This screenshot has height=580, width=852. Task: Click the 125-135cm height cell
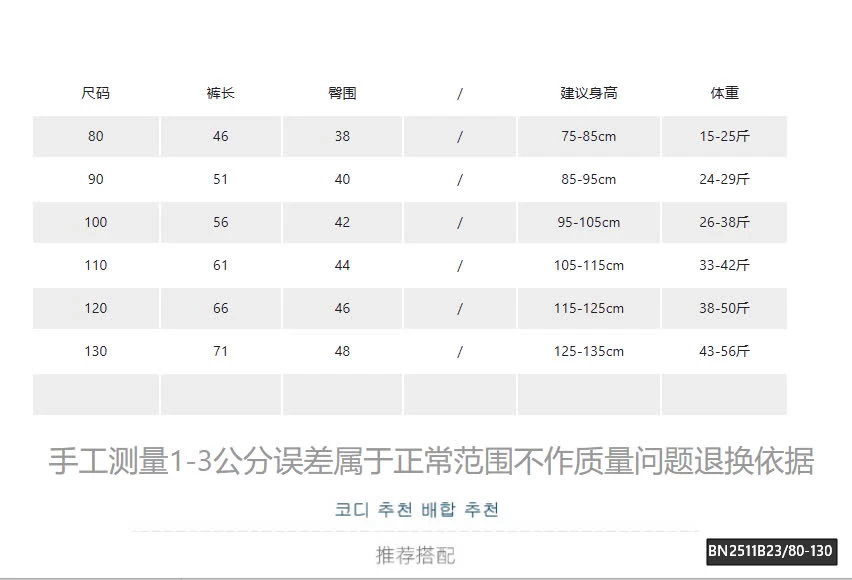(x=588, y=351)
